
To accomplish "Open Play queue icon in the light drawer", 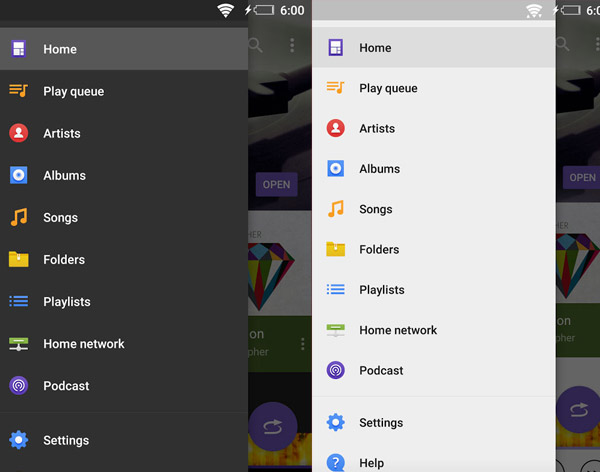I will pos(336,88).
